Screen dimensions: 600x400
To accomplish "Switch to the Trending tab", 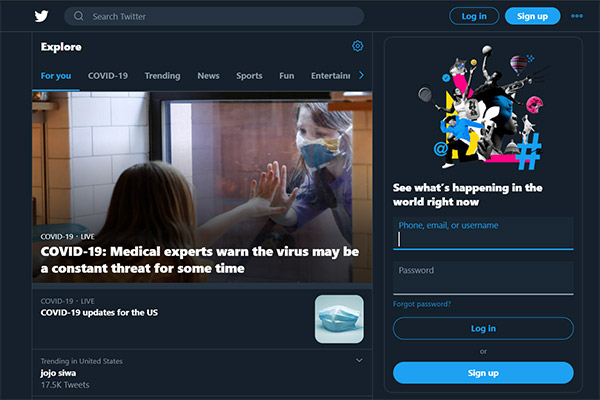I will (162, 76).
